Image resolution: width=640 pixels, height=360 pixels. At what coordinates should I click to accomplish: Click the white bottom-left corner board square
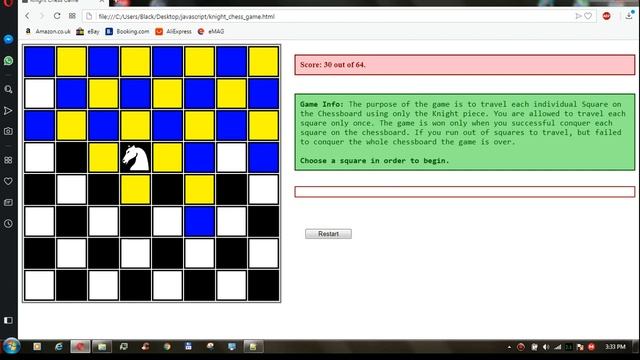[x=40, y=285]
